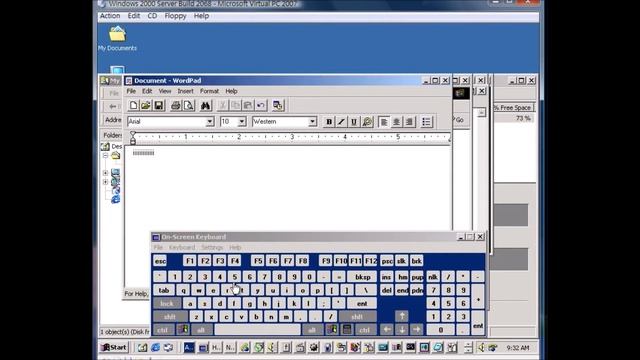
Task: Toggle the nlk key on On-Screen Keyboard
Action: coord(433,277)
